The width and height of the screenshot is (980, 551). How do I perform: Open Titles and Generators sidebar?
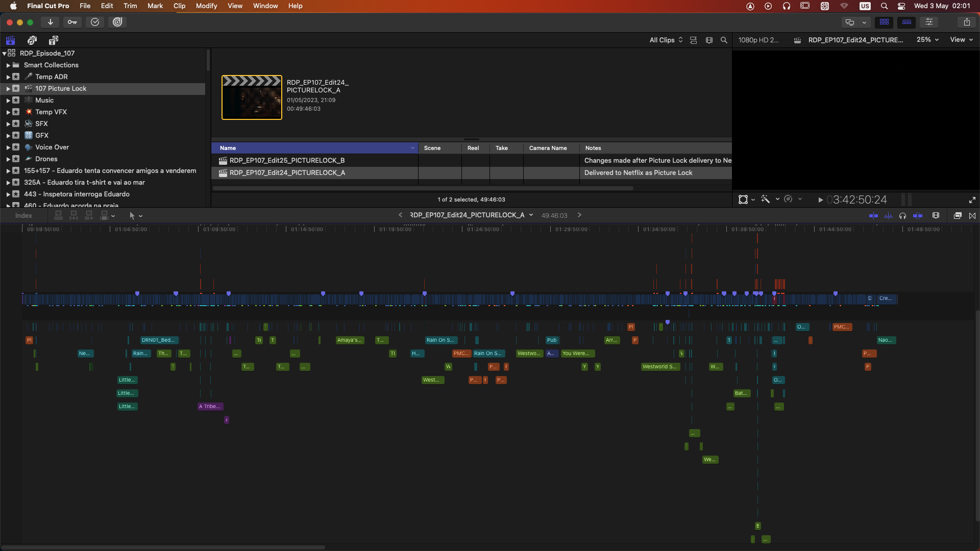pos(53,40)
